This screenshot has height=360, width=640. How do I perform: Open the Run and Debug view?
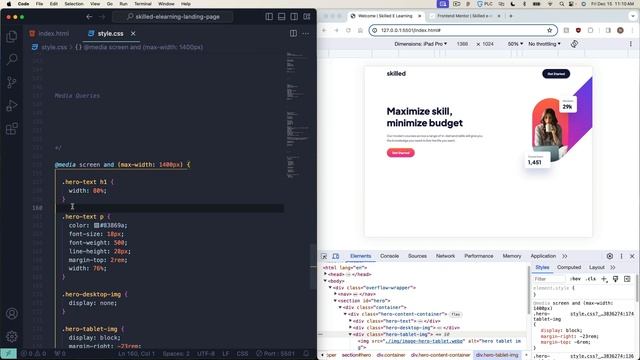pyautogui.click(x=12, y=105)
